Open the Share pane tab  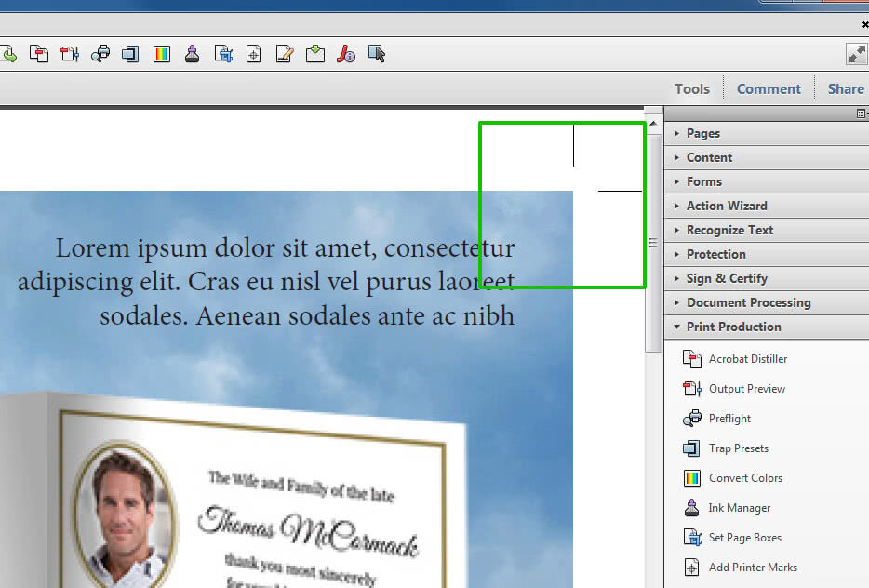point(846,88)
